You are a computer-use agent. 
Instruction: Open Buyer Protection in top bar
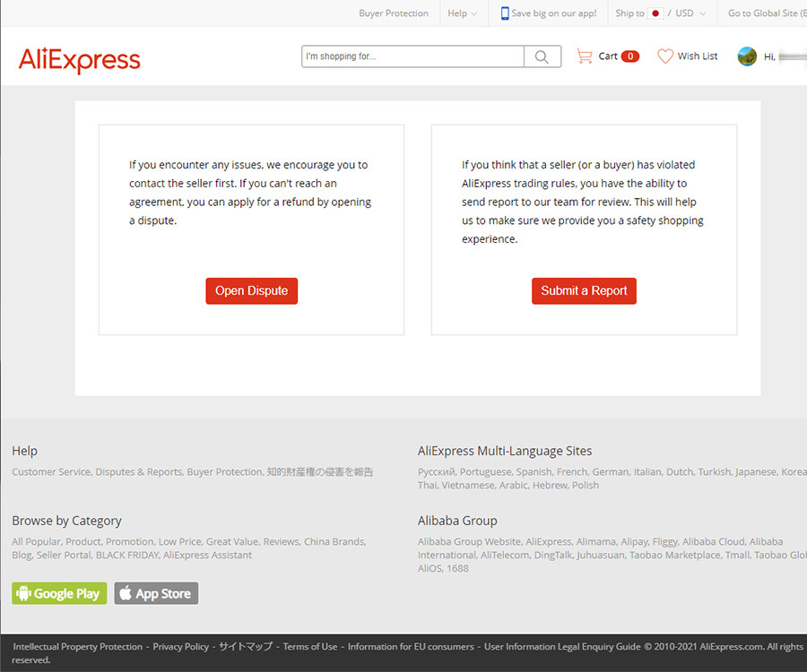click(394, 13)
